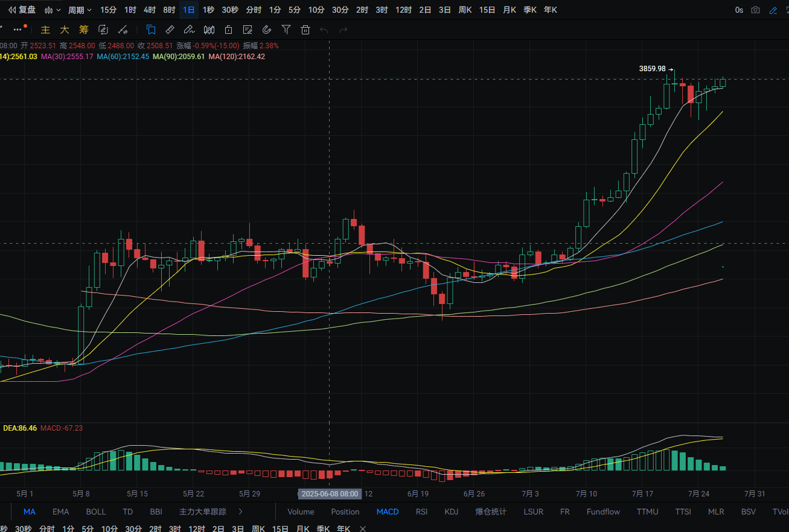Toggle the blue pen drawing mode
The image size is (789, 532).
coord(773,10)
